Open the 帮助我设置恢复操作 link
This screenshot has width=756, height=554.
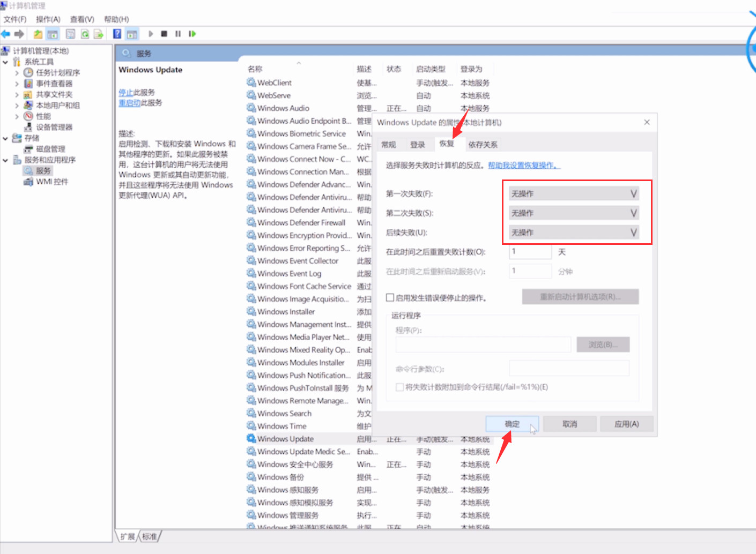[x=524, y=165]
